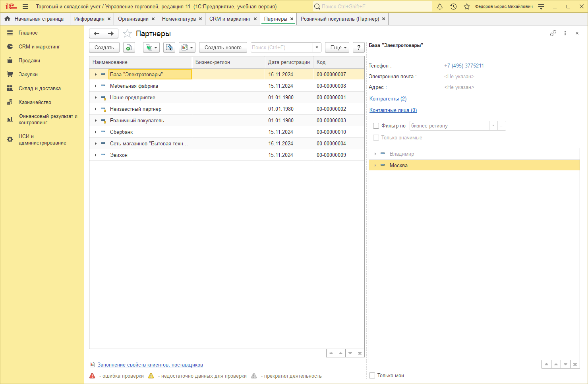Click Создать button
This screenshot has width=588, height=384.
(x=104, y=47)
